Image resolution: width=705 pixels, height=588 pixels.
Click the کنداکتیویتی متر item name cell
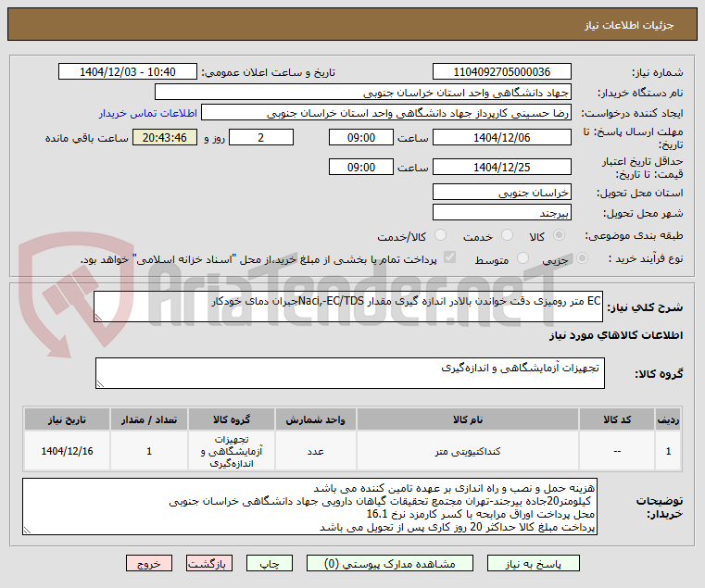point(468,451)
